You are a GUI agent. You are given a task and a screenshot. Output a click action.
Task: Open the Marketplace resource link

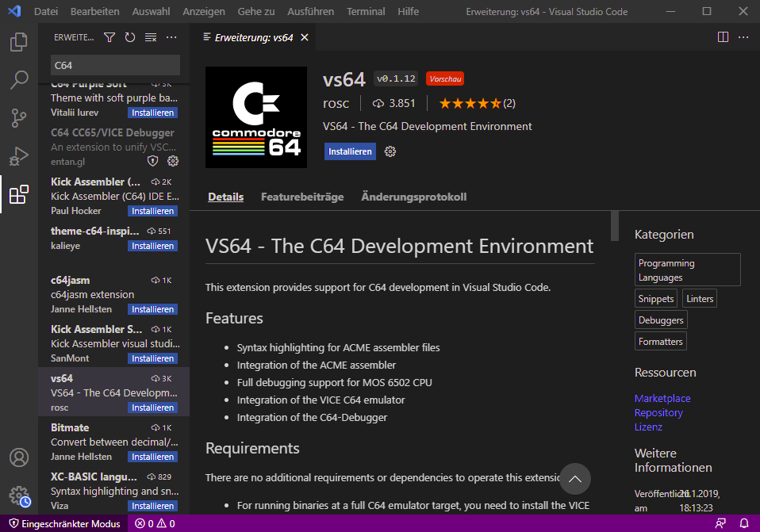click(662, 398)
